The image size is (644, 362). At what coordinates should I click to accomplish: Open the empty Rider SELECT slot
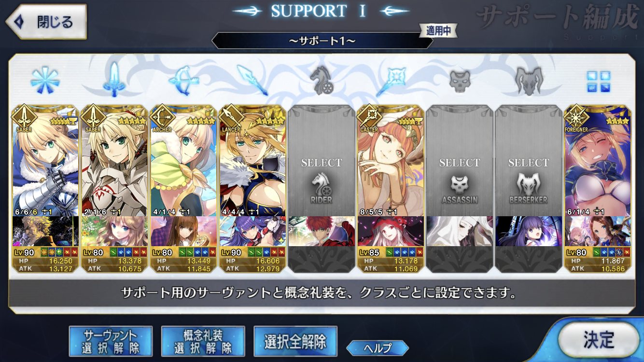pos(321,188)
